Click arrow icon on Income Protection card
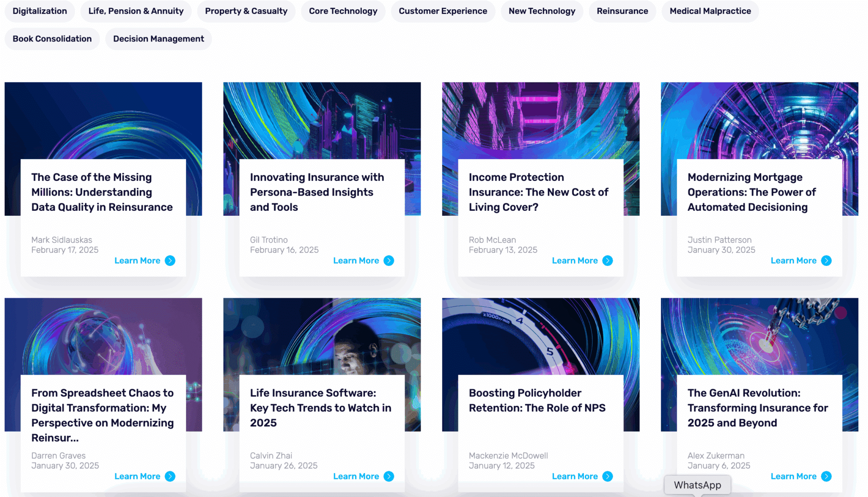Image resolution: width=868 pixels, height=497 pixels. pyautogui.click(x=608, y=260)
